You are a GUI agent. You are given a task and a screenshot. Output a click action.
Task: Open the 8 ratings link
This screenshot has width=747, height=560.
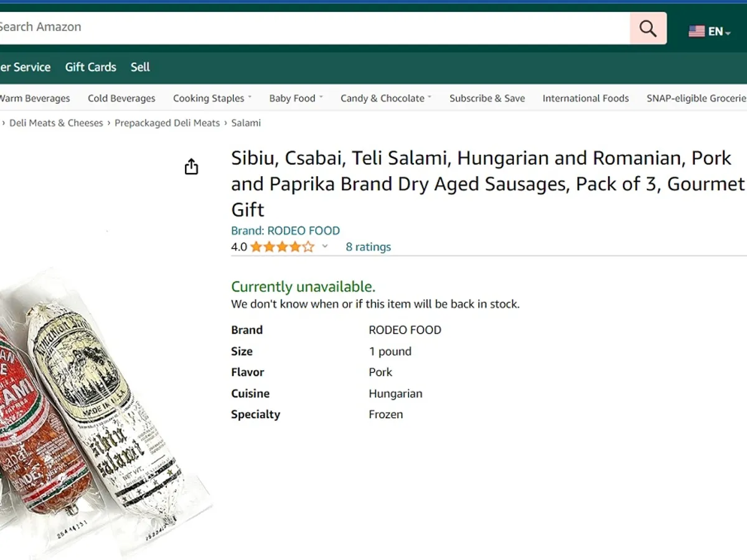(x=368, y=247)
